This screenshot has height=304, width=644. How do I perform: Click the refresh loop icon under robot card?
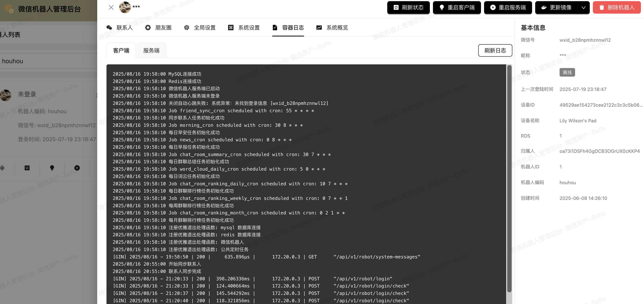click(x=27, y=168)
